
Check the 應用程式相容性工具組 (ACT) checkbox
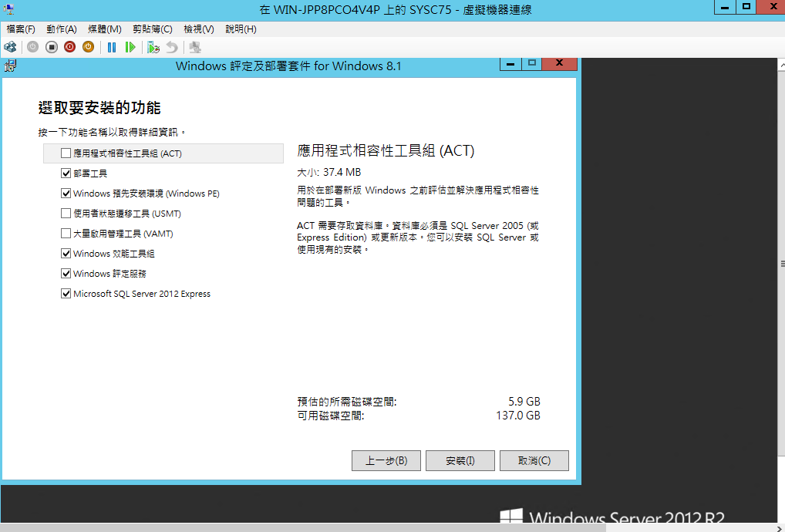(x=66, y=153)
